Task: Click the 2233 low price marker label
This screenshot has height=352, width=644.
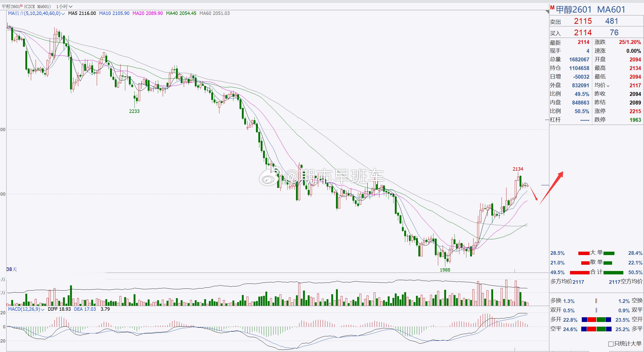Action: (134, 111)
